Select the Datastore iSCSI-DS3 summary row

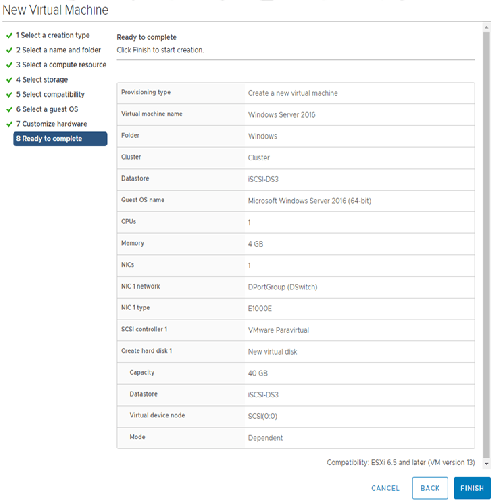click(x=296, y=179)
